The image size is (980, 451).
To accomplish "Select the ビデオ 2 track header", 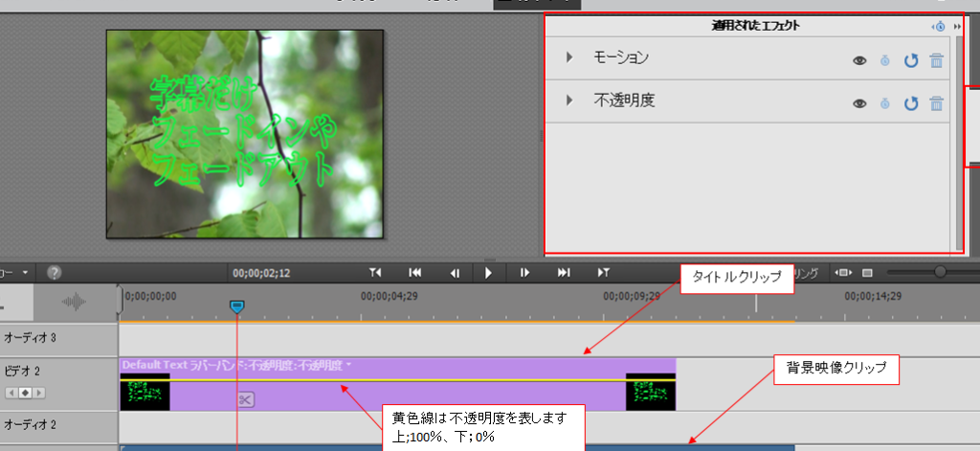I will point(59,384).
